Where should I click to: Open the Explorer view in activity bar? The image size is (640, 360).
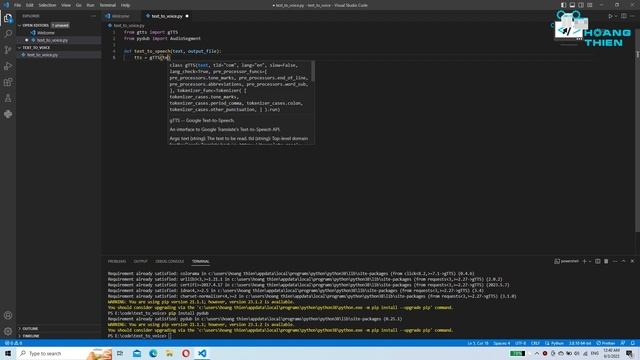[x=8, y=18]
